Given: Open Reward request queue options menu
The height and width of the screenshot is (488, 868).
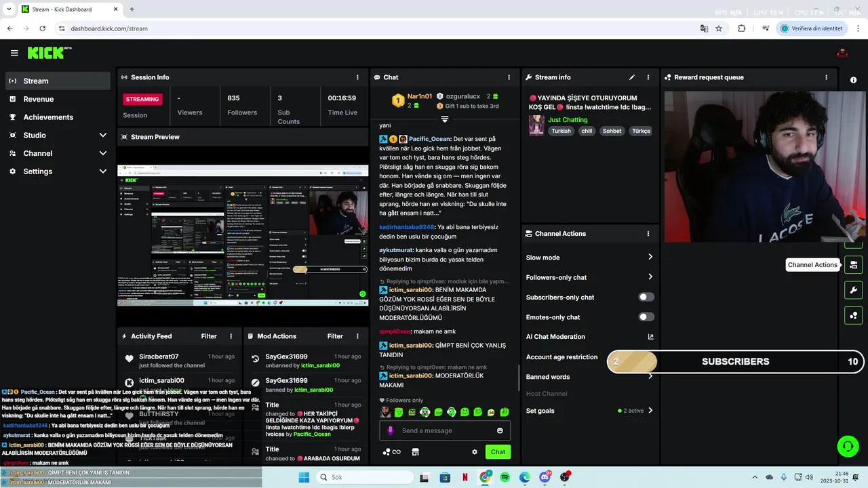Looking at the screenshot, I should click(826, 77).
